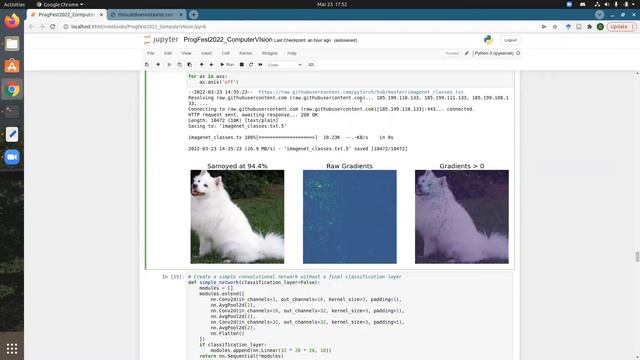
Task: Click the Gradients > 0 overlay image
Action: click(462, 217)
